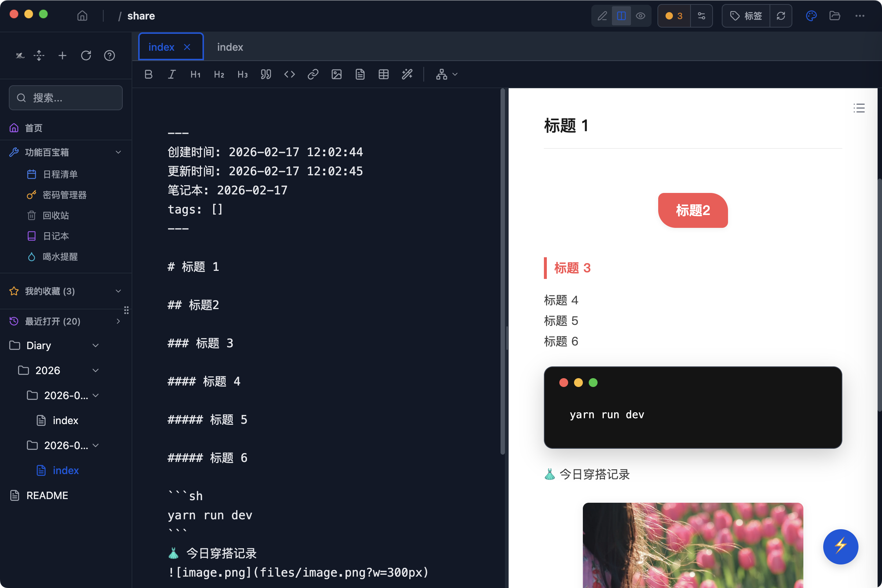Open the mind-map insert dropdown in the toolbar
Screen dimensions: 882x588
point(446,74)
